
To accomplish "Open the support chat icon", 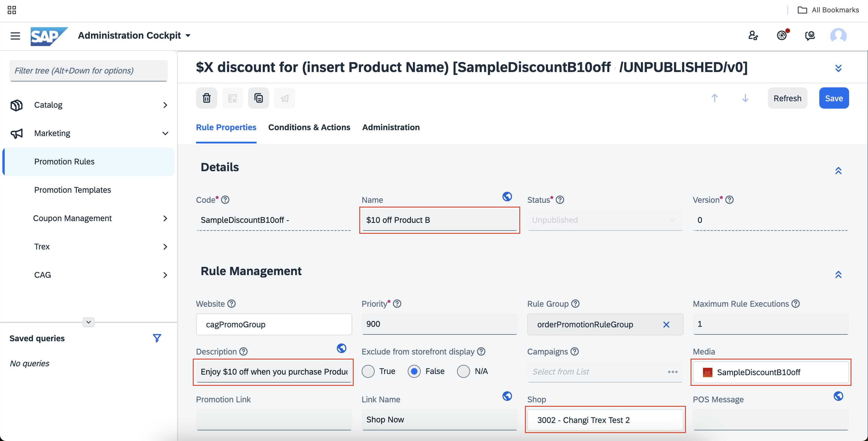I will point(810,35).
